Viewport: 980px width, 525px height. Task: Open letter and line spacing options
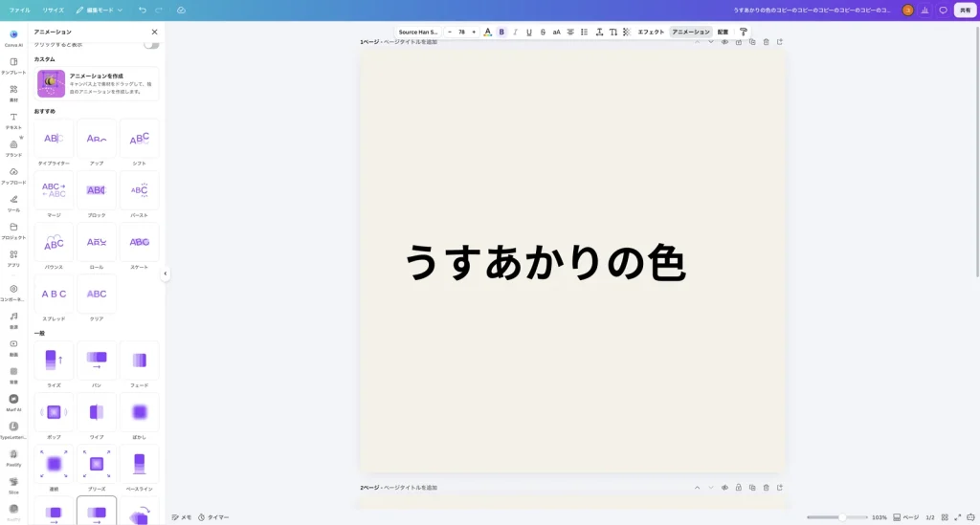(599, 32)
